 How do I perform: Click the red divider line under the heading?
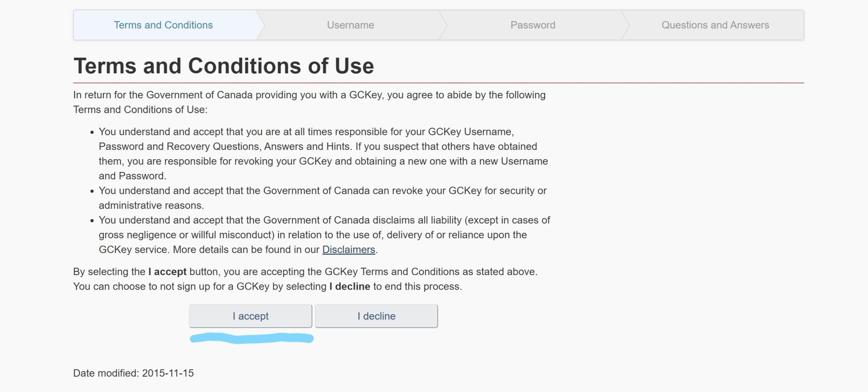[439, 83]
